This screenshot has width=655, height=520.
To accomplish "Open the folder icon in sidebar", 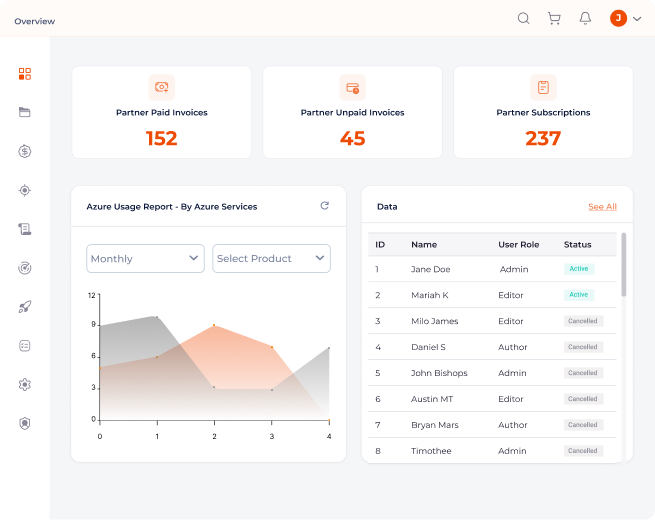I will pyautogui.click(x=25, y=112).
